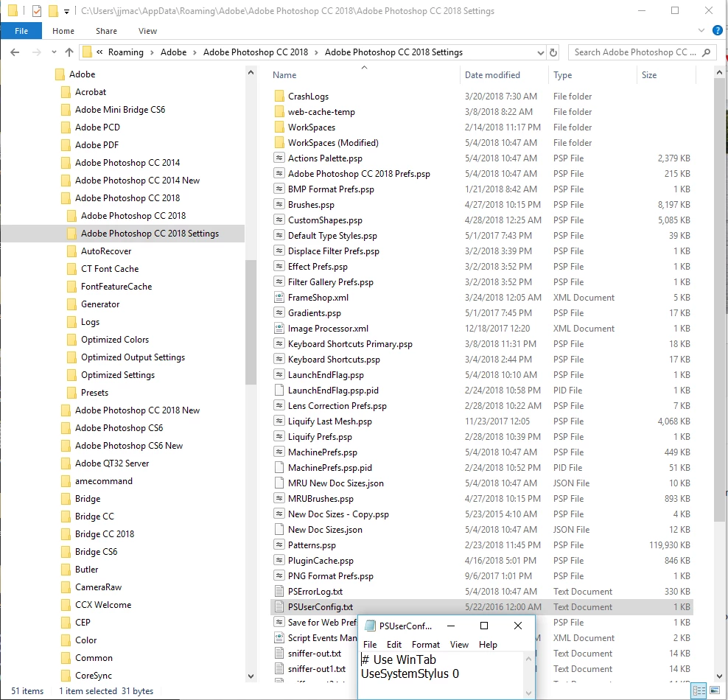Image resolution: width=728 pixels, height=700 pixels.
Task: Select Adobe Photoshop CC 2018 Prefs.psp
Action: pos(359,174)
